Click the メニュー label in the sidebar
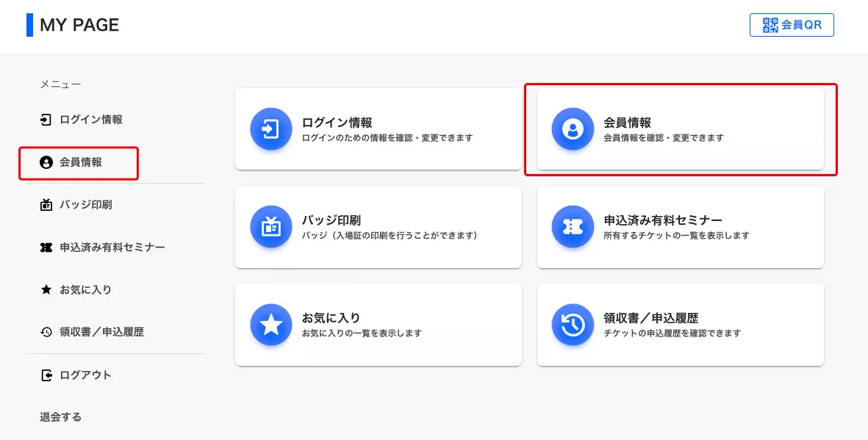 [x=60, y=84]
